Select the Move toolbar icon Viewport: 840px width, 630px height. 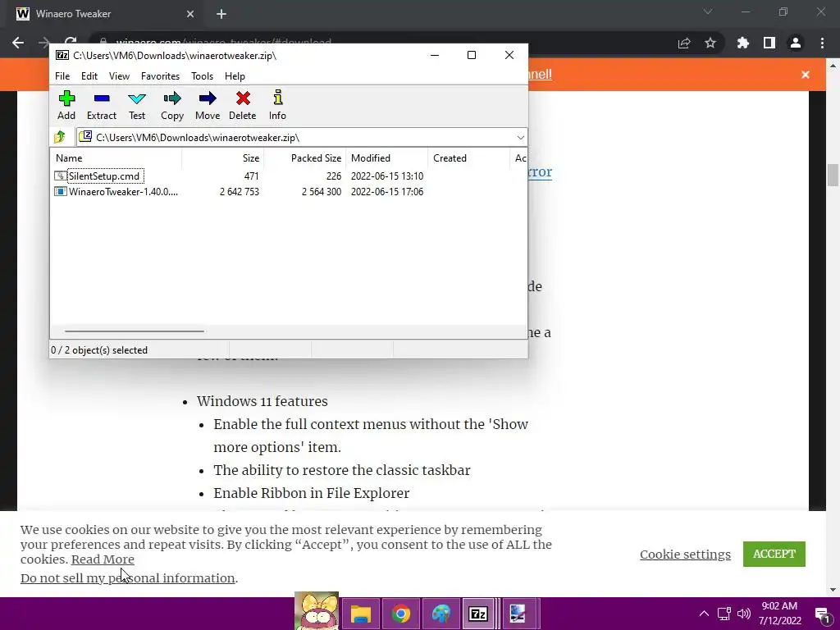point(208,105)
